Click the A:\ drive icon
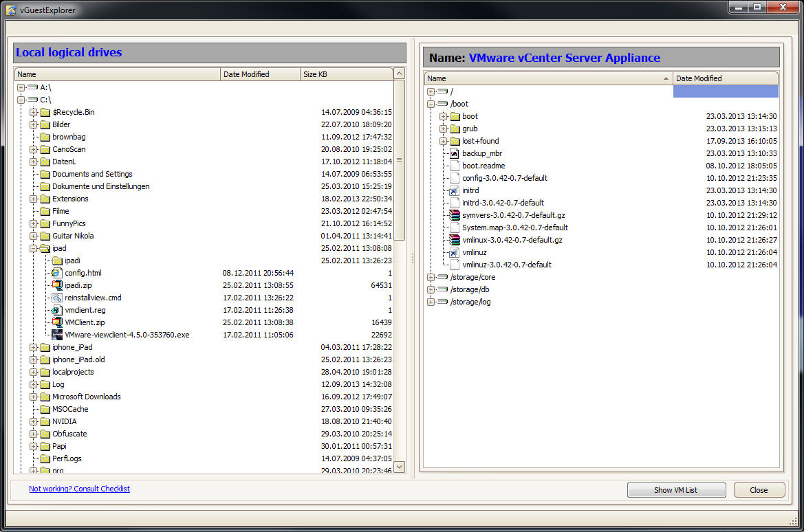The height and width of the screenshot is (532, 804). pyautogui.click(x=32, y=87)
